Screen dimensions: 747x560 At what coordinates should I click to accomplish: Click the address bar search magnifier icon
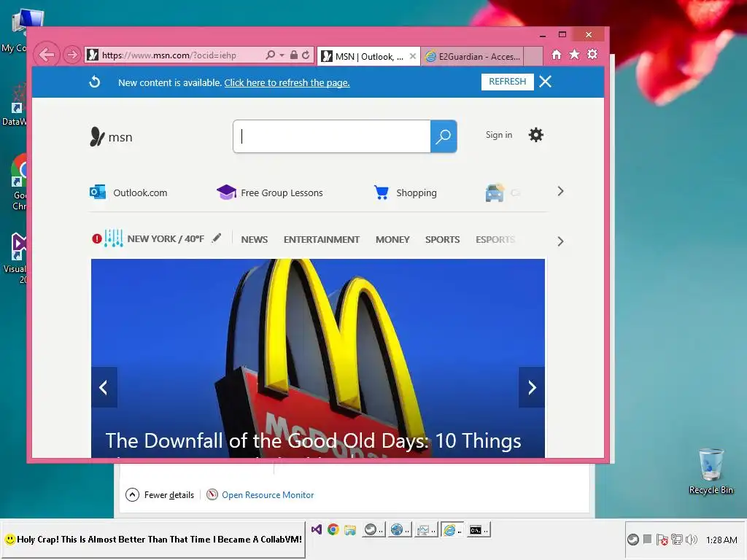pos(270,55)
